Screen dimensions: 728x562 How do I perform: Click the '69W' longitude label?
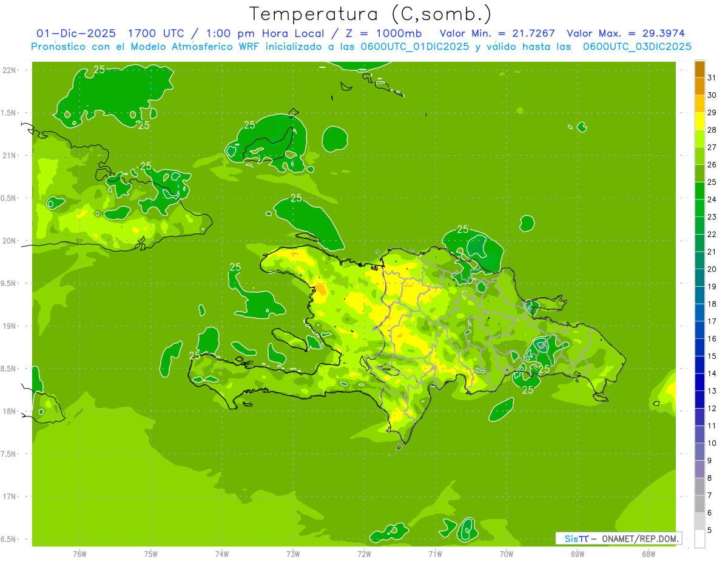coord(577,554)
